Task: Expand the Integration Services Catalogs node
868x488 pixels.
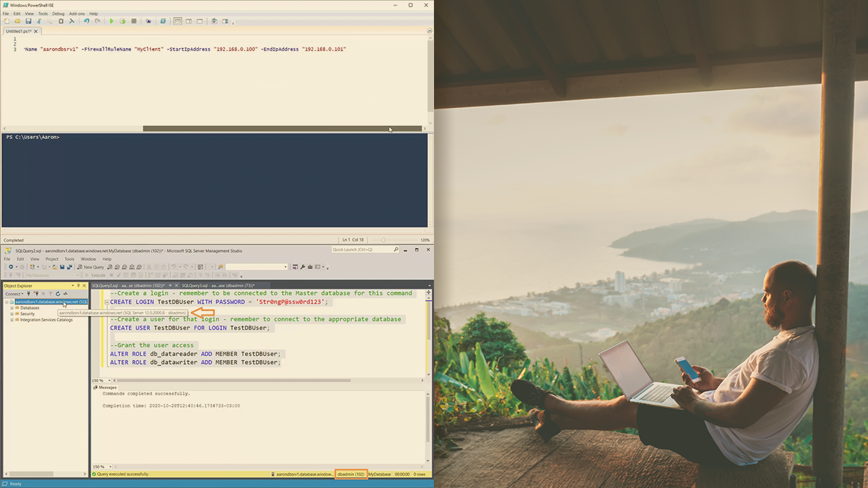Action: click(x=12, y=320)
